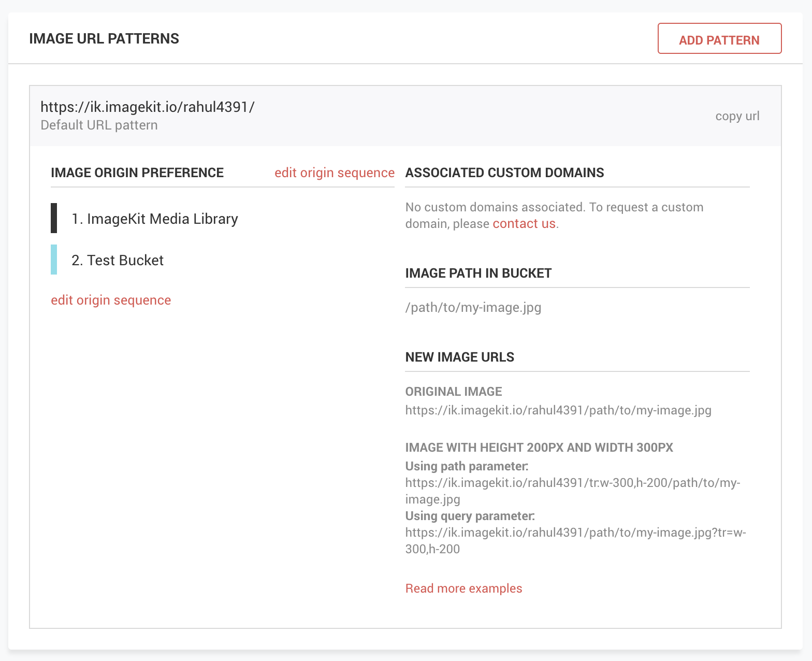This screenshot has width=812, height=661.
Task: Click the light blue Test Bucket color bar
Action: (54, 260)
